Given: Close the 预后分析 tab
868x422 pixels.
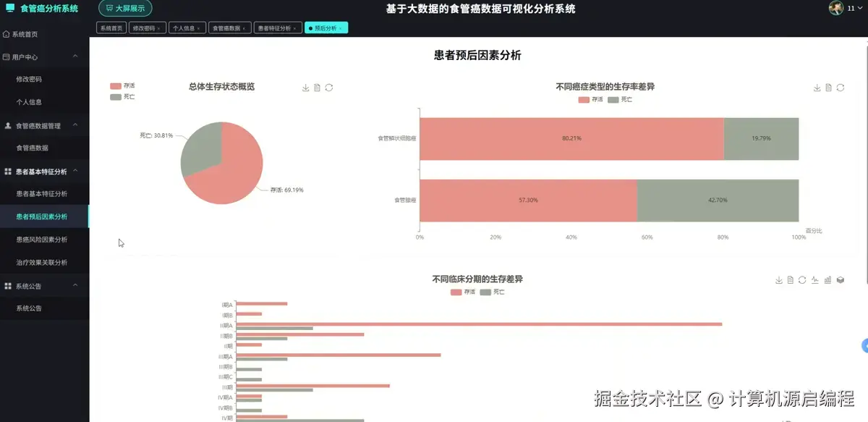Looking at the screenshot, I should click(341, 27).
